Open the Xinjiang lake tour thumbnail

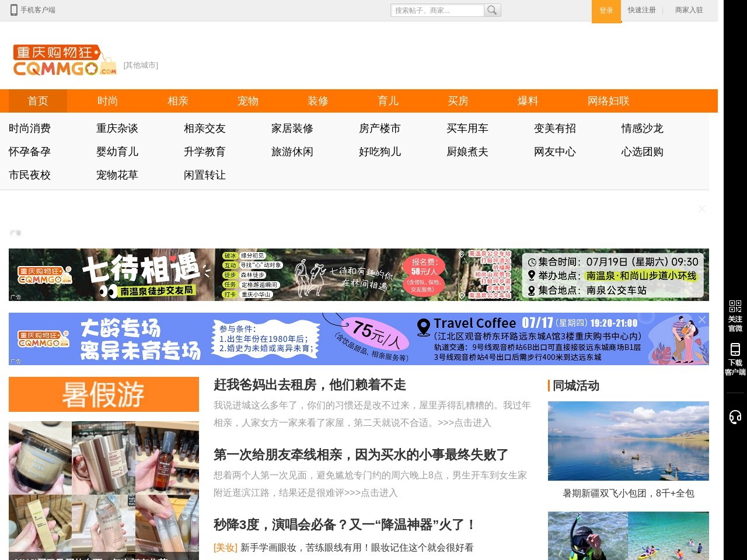(629, 441)
